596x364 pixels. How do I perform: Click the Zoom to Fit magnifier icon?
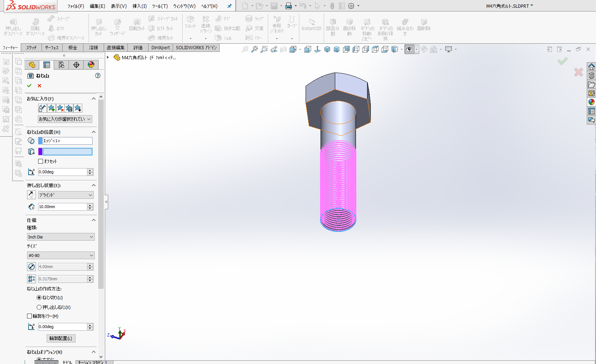click(245, 49)
